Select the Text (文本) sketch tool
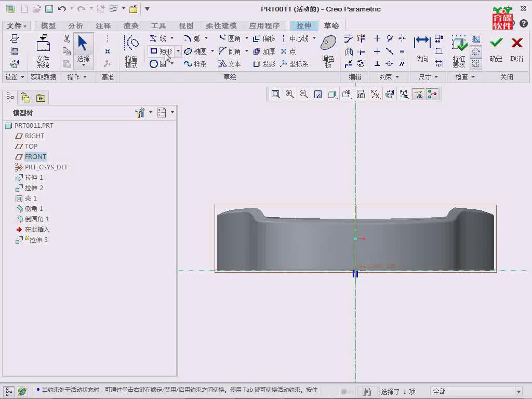Viewport: 532px width, 399px height. pyautogui.click(x=230, y=64)
